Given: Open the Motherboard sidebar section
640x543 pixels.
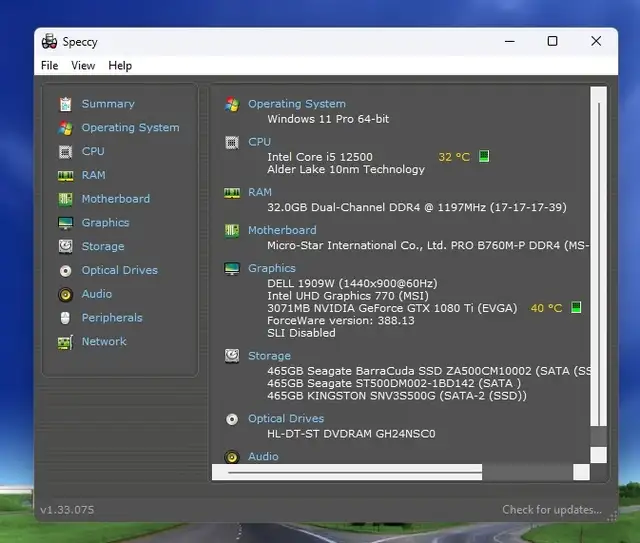Looking at the screenshot, I should (x=116, y=199).
